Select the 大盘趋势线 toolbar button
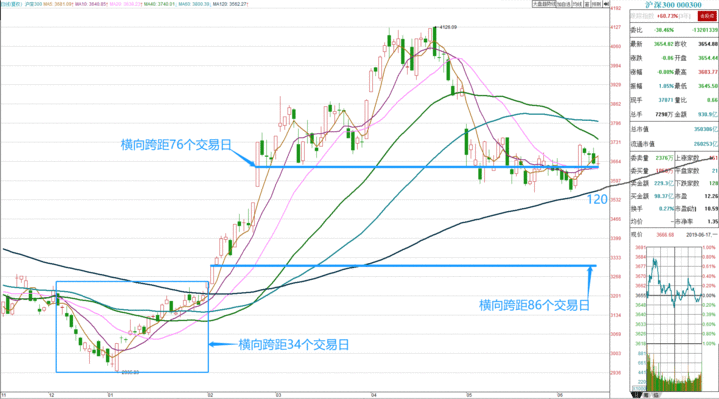719x399 pixels. 544,4
